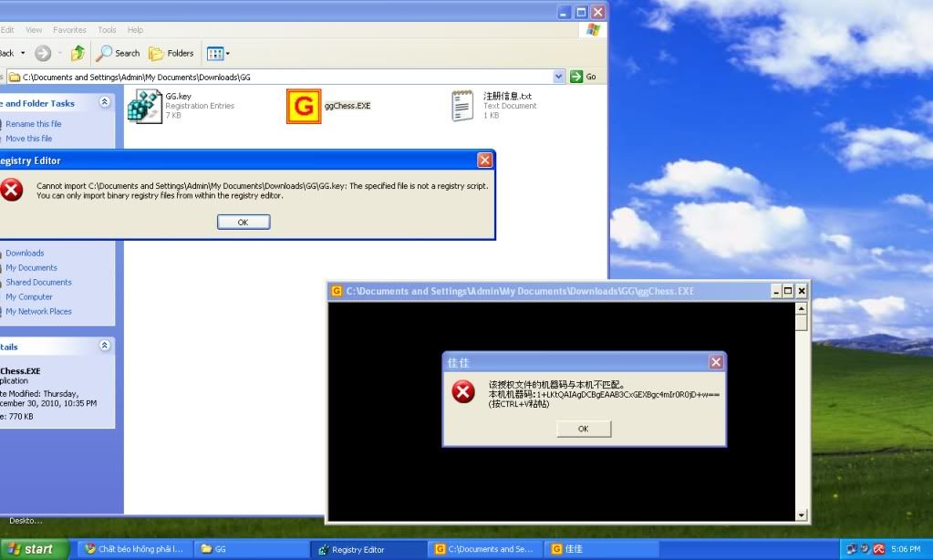Open the Tools menu in Explorer

[x=107, y=30]
